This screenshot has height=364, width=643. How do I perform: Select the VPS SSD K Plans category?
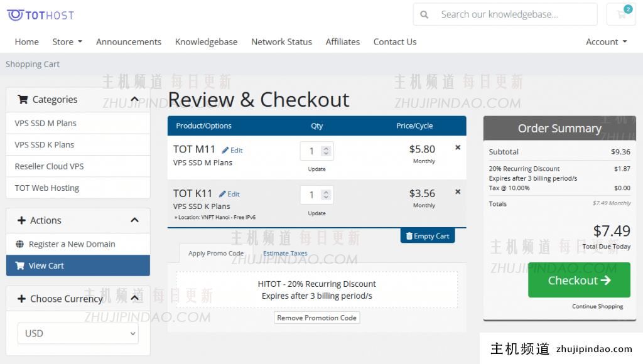coord(78,145)
